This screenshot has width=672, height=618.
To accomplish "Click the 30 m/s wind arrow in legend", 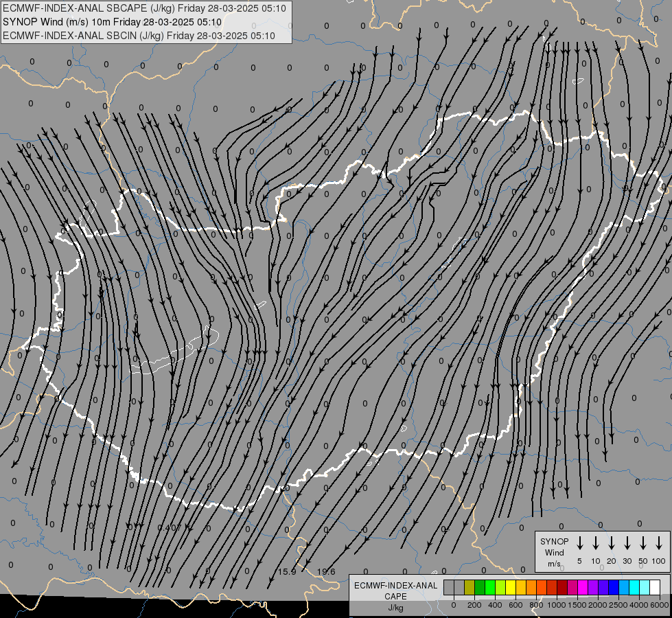I will coord(627,543).
